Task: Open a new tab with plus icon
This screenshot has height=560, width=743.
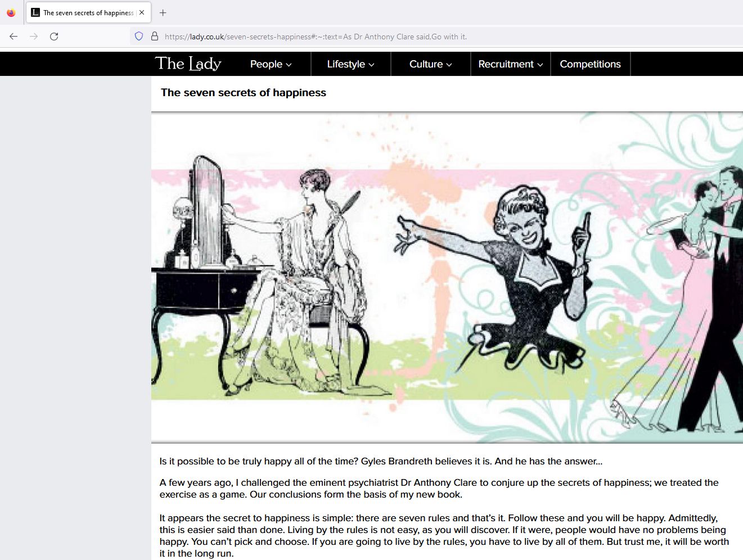Action: pyautogui.click(x=163, y=12)
